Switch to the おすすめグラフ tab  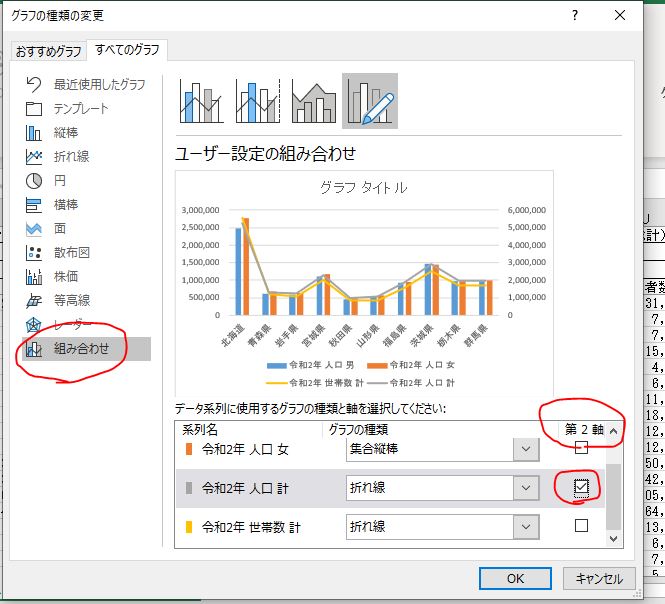pos(48,51)
